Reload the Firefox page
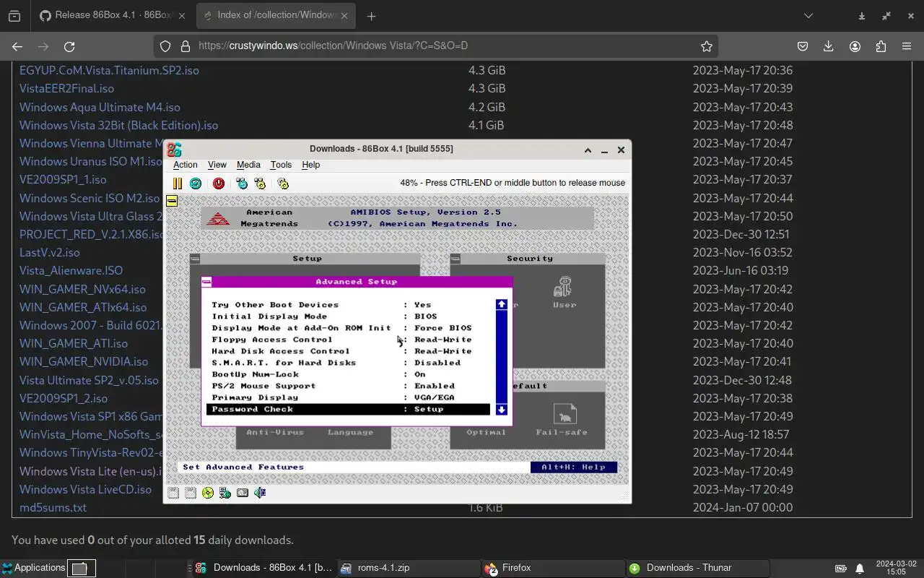Image resolution: width=924 pixels, height=578 pixels. (69, 46)
